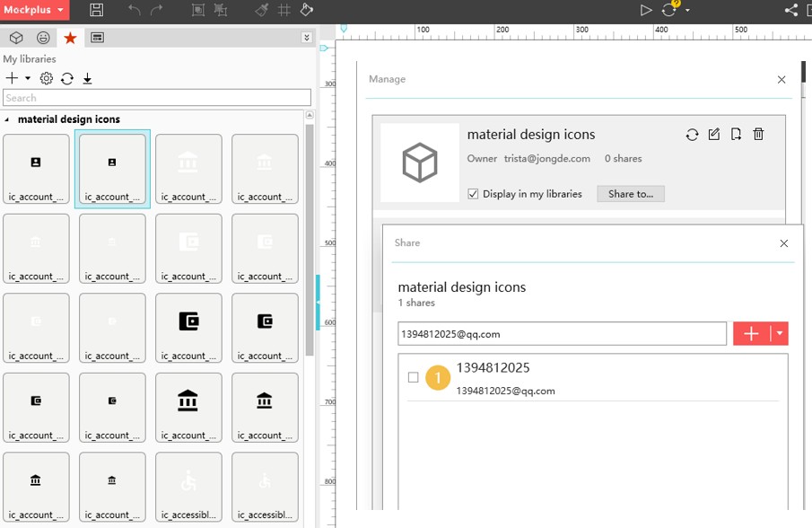Image resolution: width=812 pixels, height=528 pixels.
Task: Click the sync icon with badge
Action: (x=669, y=9)
